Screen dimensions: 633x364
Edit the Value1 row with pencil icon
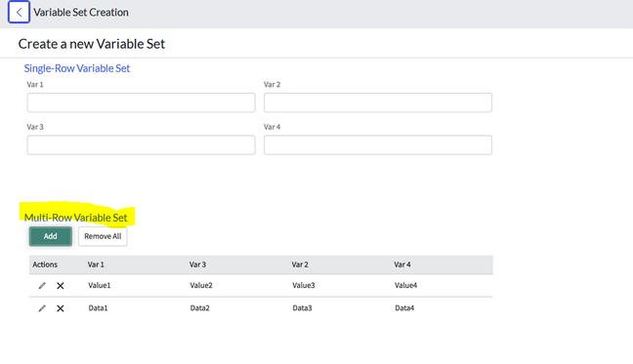tap(42, 285)
